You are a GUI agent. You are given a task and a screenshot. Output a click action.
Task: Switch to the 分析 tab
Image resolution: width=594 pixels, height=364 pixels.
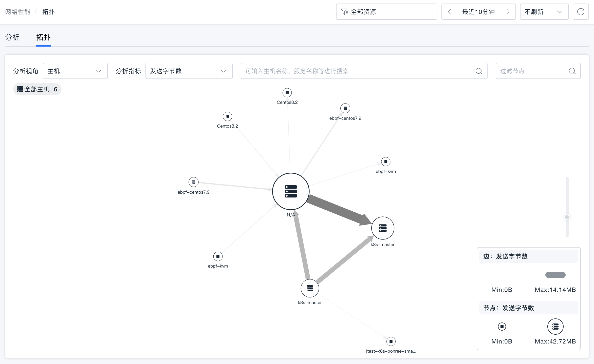click(x=12, y=37)
